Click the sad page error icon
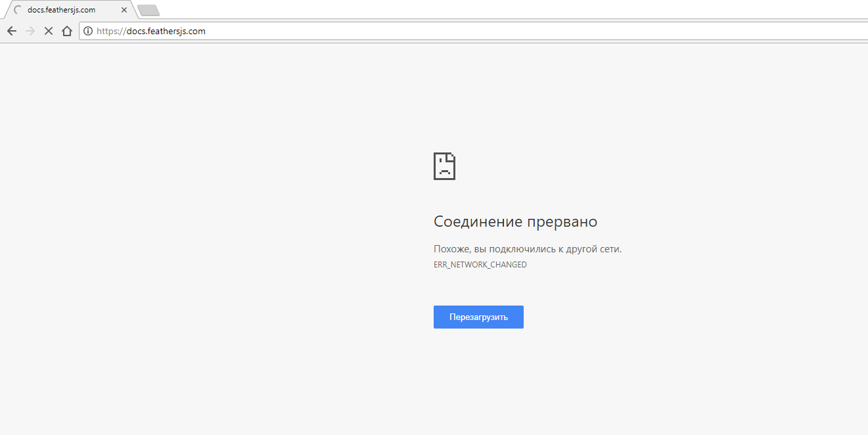The height and width of the screenshot is (435, 868). point(444,166)
